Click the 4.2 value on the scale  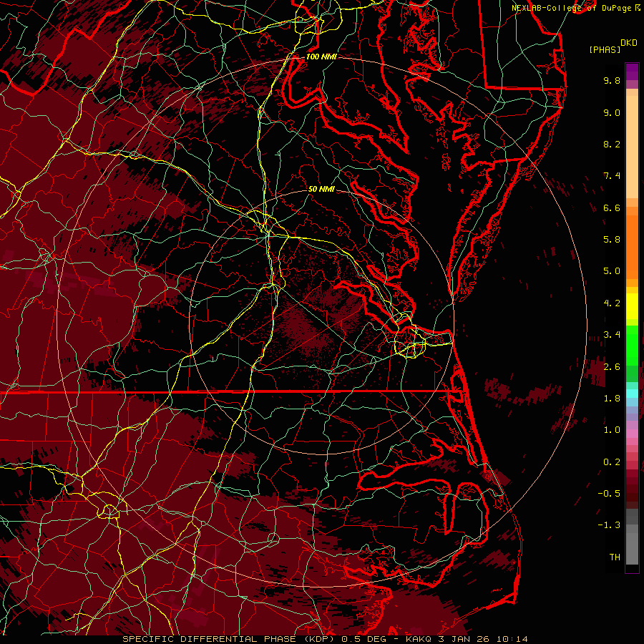click(612, 303)
